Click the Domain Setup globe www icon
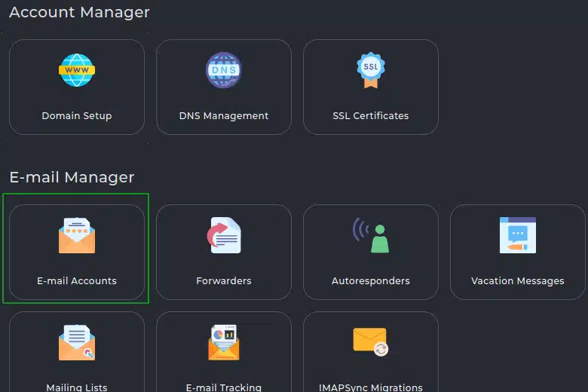 pos(77,71)
